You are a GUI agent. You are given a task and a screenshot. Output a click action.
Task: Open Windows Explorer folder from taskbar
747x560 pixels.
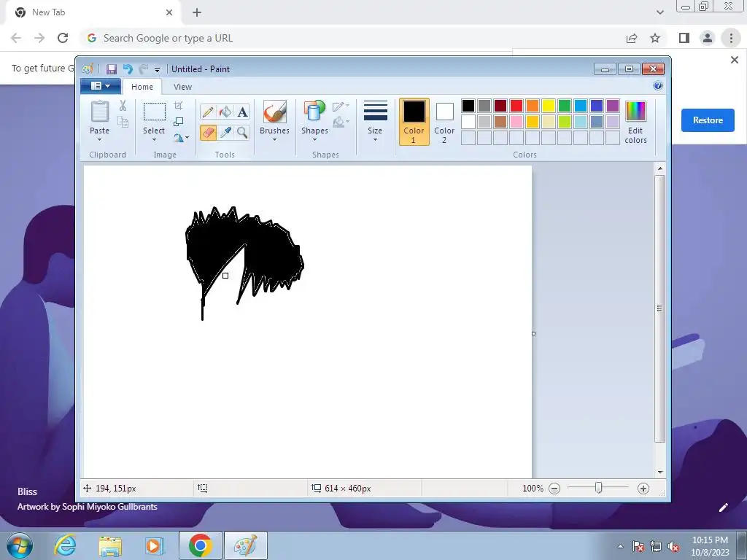click(110, 545)
